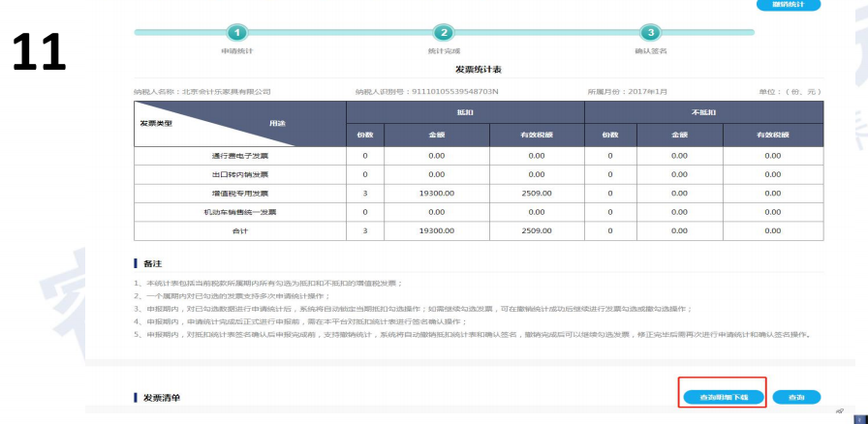Click the 抵扣 份数 value 3 in 增值税专用发票 row
Screen dimensions: 868x424
365,194
